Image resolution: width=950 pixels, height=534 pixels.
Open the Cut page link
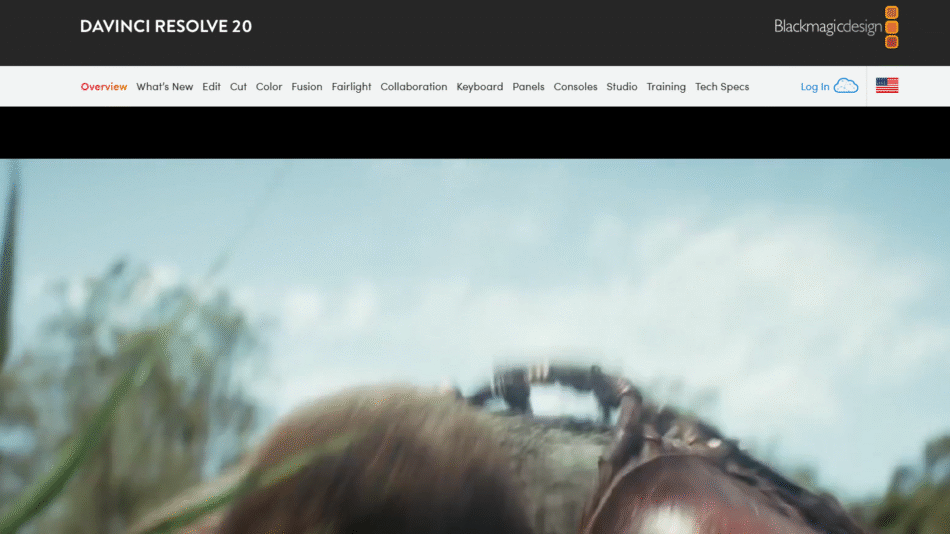[x=238, y=87]
